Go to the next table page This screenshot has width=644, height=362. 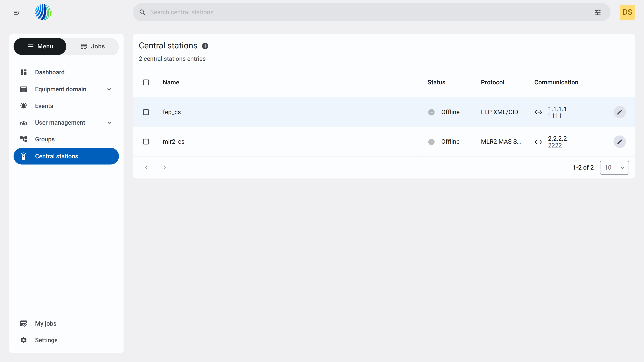coord(165,167)
